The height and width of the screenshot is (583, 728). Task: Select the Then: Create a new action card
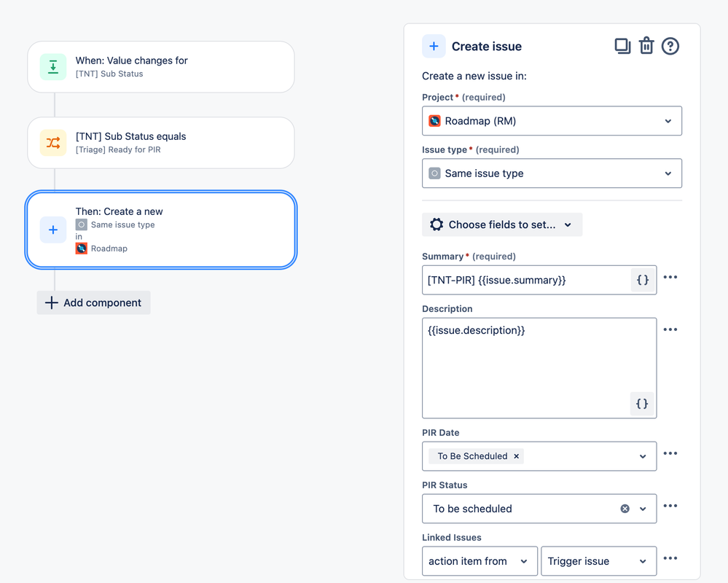(160, 230)
